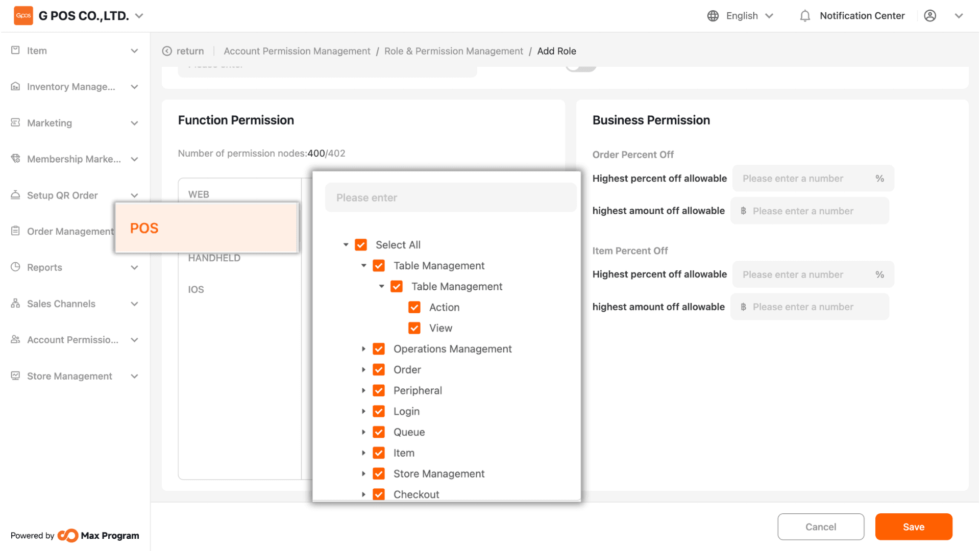
Task: Click the Membership Marketing sidebar icon
Action: point(15,159)
